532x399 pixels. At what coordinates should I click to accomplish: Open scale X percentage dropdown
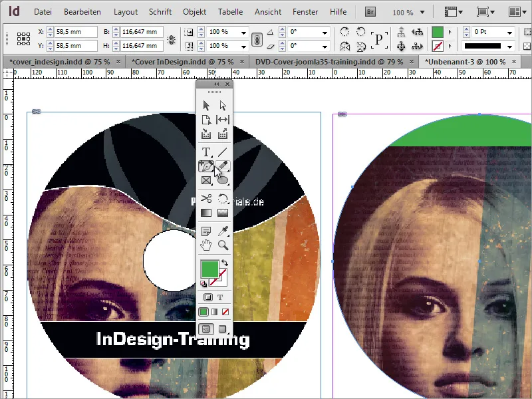point(243,33)
